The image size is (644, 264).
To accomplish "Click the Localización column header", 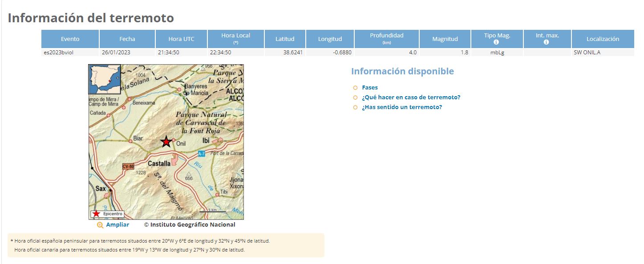I will click(x=603, y=39).
